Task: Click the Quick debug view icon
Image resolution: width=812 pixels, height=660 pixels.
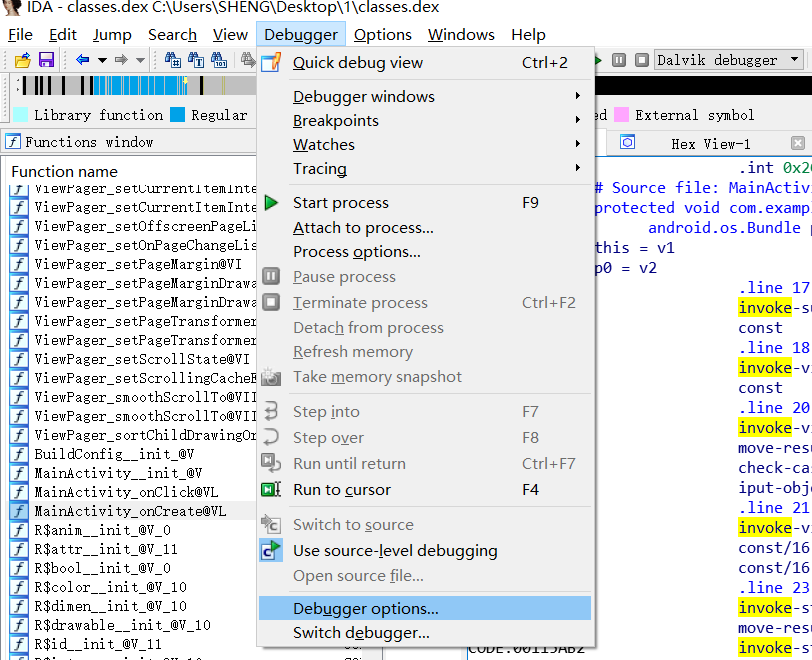Action: [x=271, y=63]
